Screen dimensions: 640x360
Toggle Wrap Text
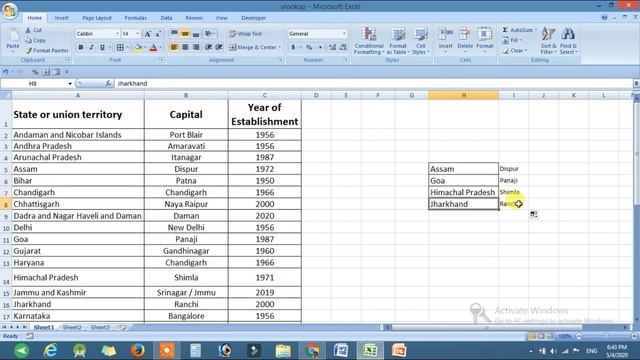click(246, 34)
